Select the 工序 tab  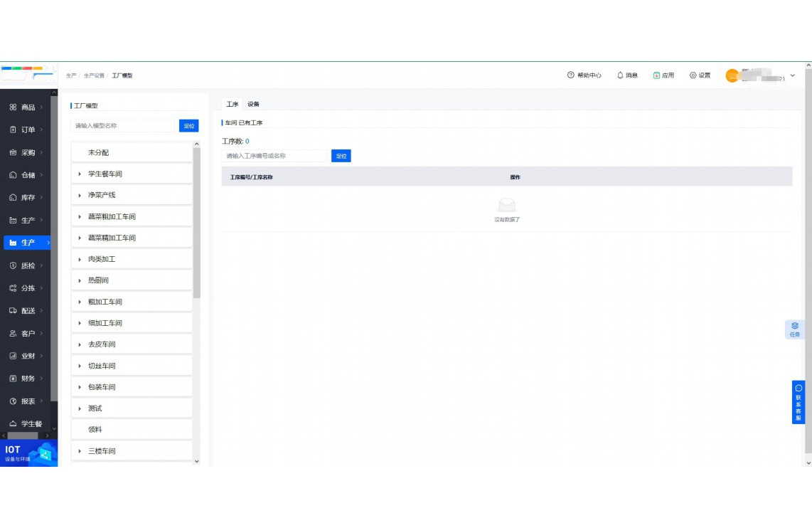click(x=232, y=105)
